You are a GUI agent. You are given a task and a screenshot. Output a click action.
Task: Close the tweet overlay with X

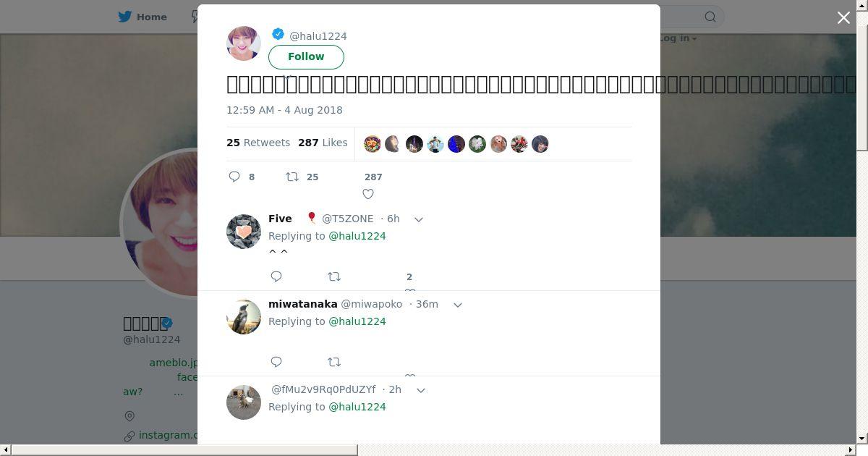click(843, 17)
